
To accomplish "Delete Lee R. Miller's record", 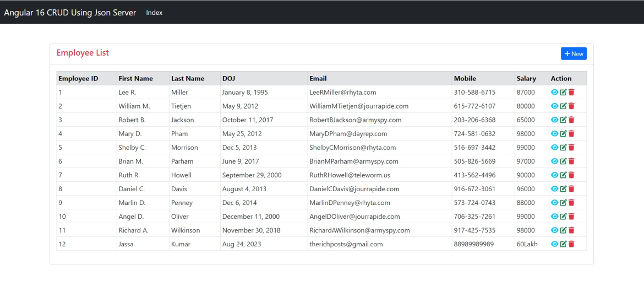I will tap(571, 92).
